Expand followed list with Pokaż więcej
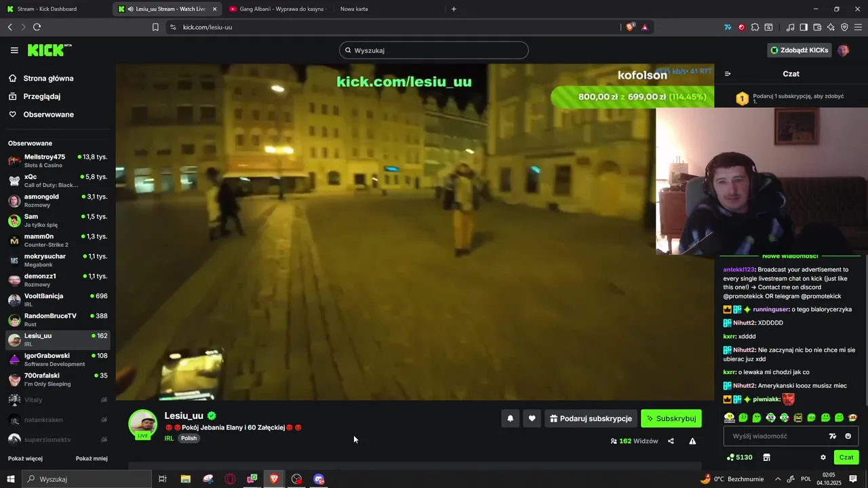 [25, 459]
